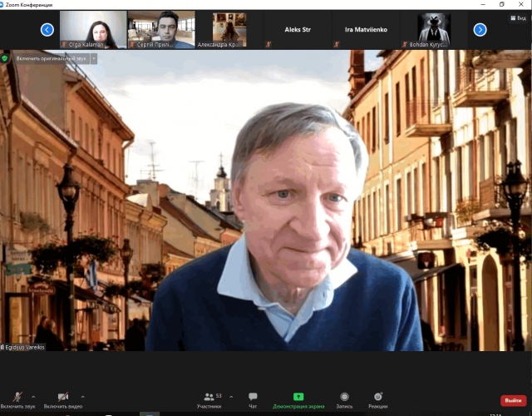Toggle Включить оригинальный звук option
Screen dimensions: 532x416
[x=49, y=58]
